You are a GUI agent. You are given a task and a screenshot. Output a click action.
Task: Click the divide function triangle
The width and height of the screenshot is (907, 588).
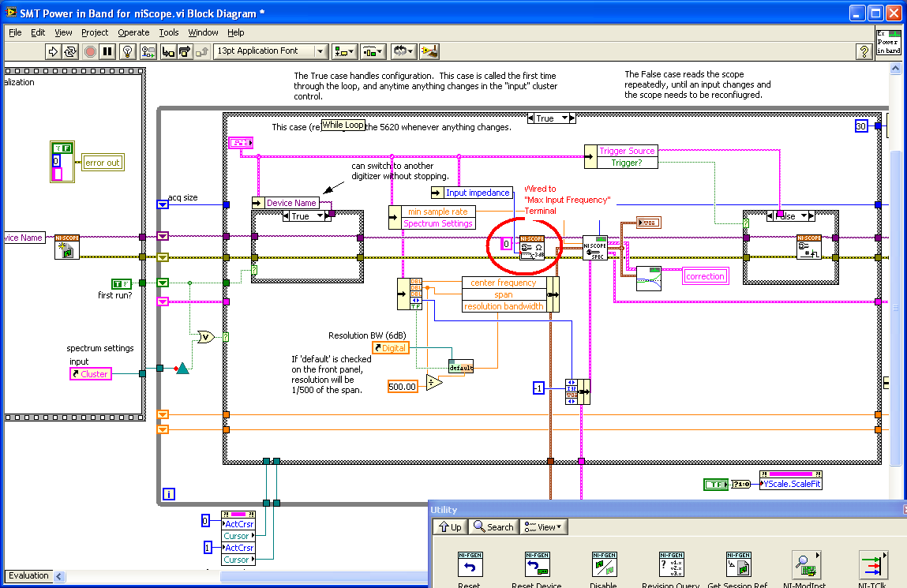pos(434,382)
